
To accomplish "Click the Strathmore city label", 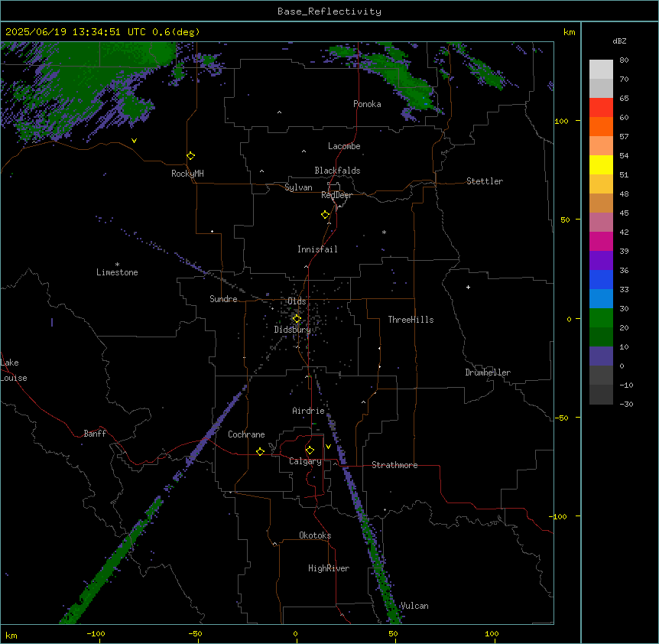I will 394,465.
